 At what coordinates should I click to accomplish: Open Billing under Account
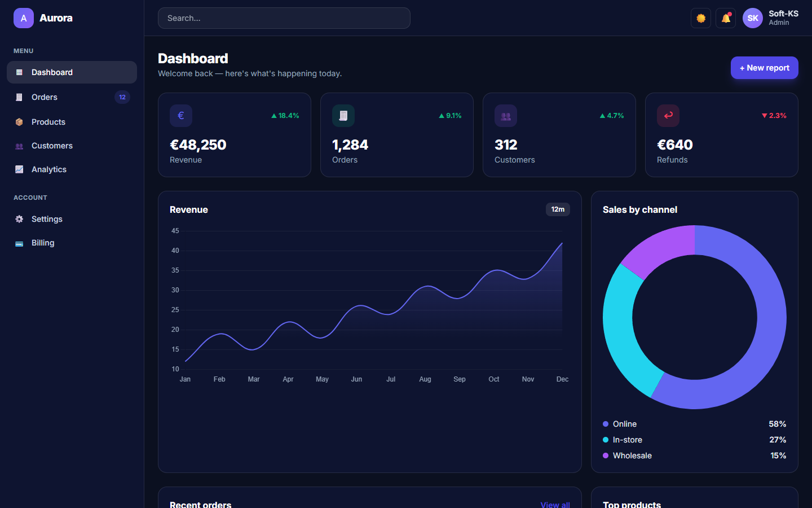72,243
